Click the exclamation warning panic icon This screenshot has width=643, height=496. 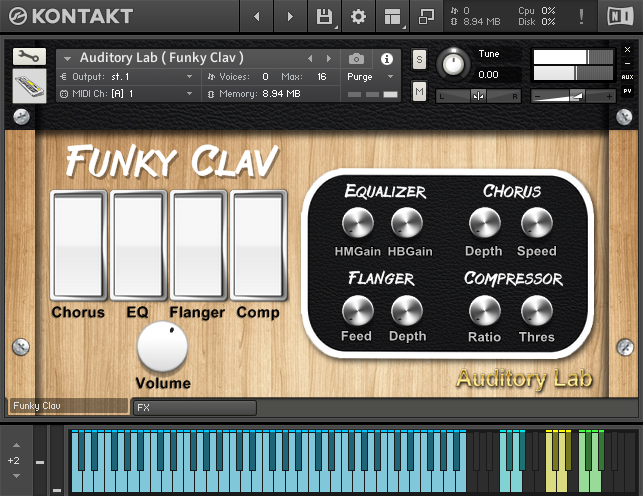[582, 17]
